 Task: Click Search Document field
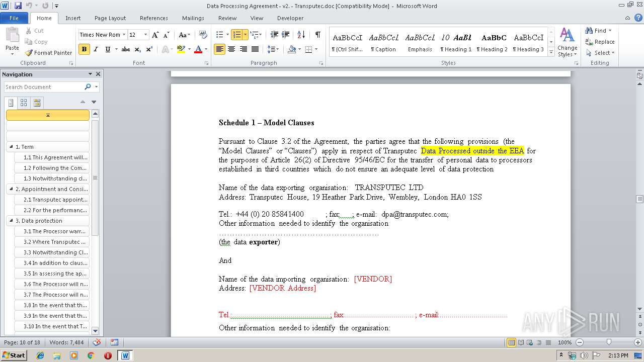coord(44,87)
